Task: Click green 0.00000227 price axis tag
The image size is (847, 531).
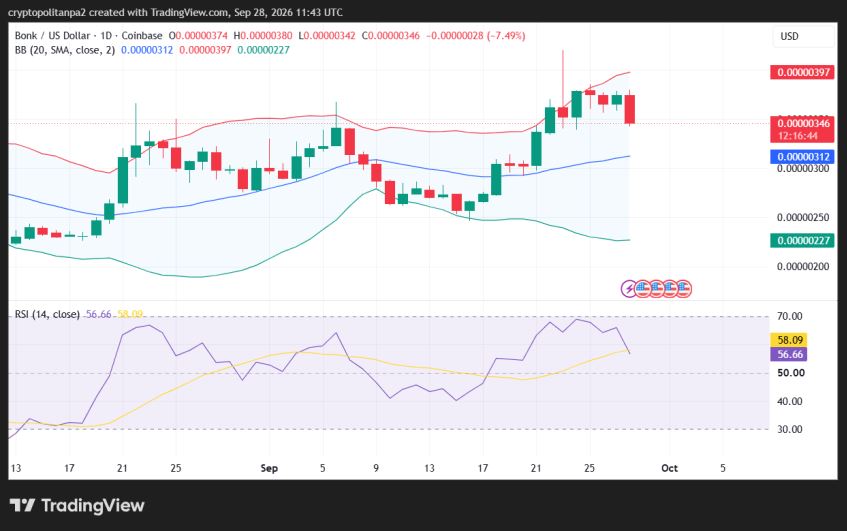Action: click(x=802, y=240)
